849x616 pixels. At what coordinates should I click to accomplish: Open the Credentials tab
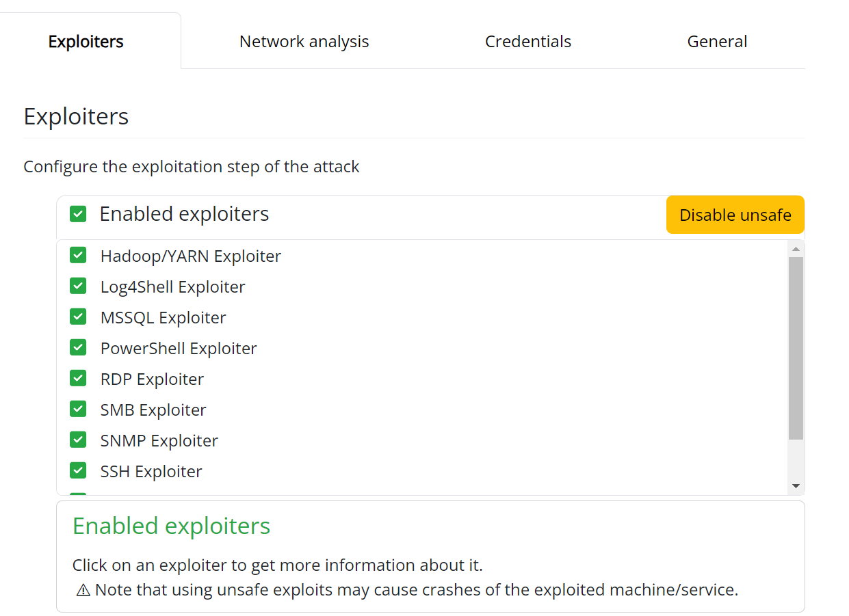(527, 42)
